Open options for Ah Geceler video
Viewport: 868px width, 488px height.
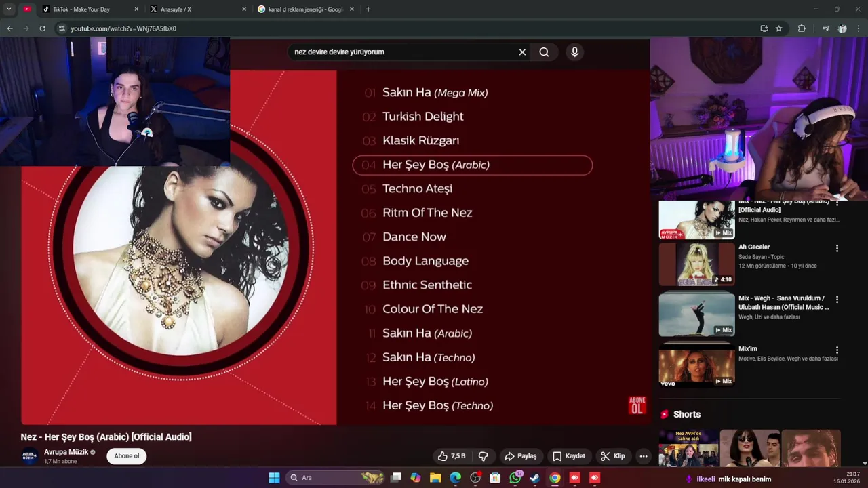pos(837,249)
